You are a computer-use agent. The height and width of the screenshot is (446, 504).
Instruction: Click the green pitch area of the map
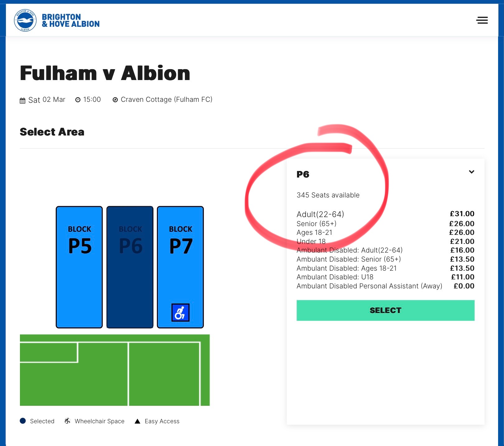[115, 370]
